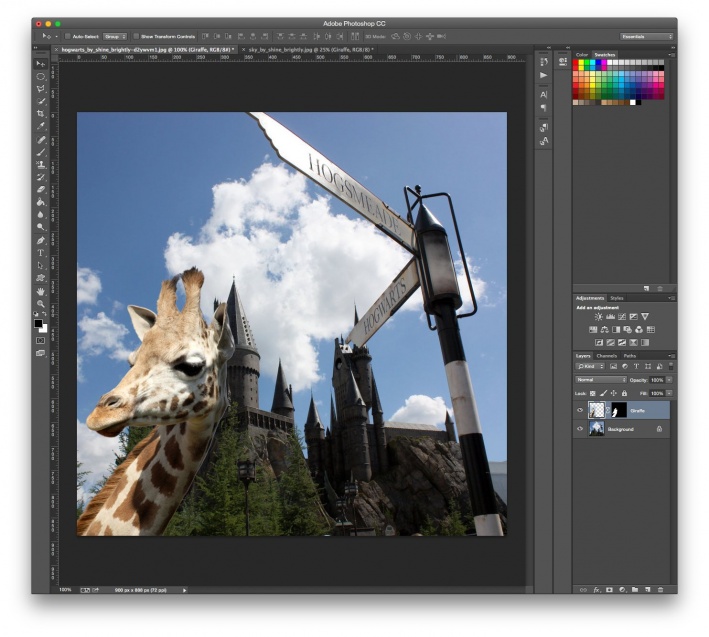The image size is (709, 637).
Task: Select the Eraser tool
Action: [41, 189]
